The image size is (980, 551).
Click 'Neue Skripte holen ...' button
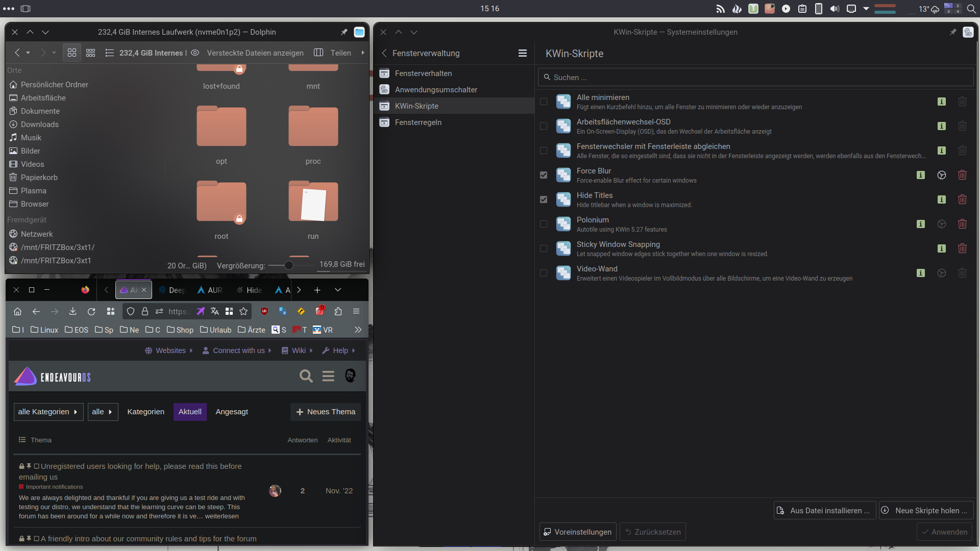[x=926, y=510]
